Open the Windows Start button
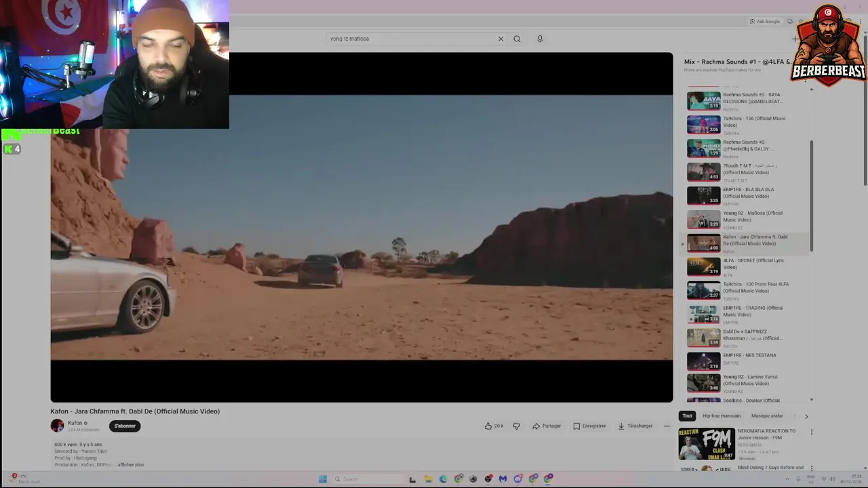Image resolution: width=868 pixels, height=488 pixels. click(x=323, y=479)
